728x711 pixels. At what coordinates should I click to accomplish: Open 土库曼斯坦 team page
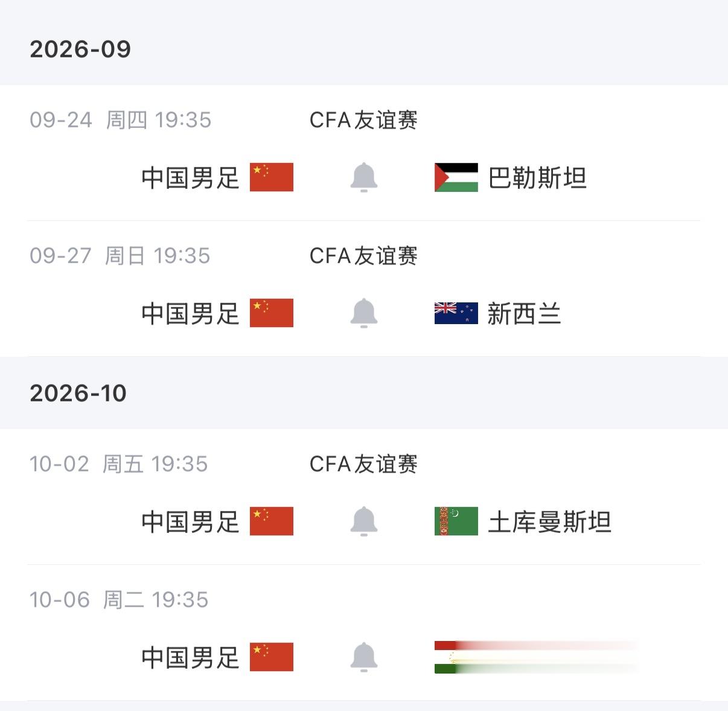click(550, 522)
